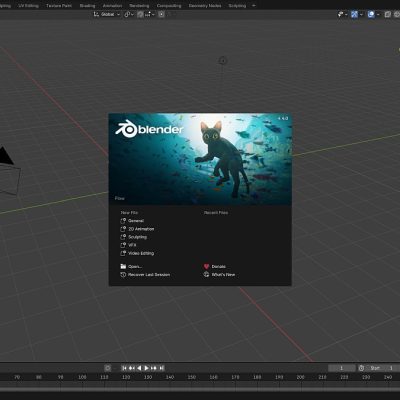The height and width of the screenshot is (400, 400).
Task: Play animation in reverse
Action: click(139, 368)
